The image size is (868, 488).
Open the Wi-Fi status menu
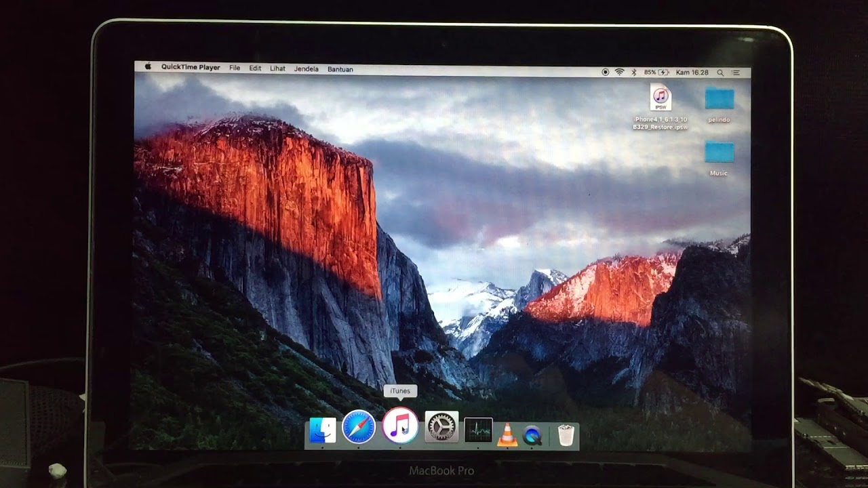tap(619, 72)
